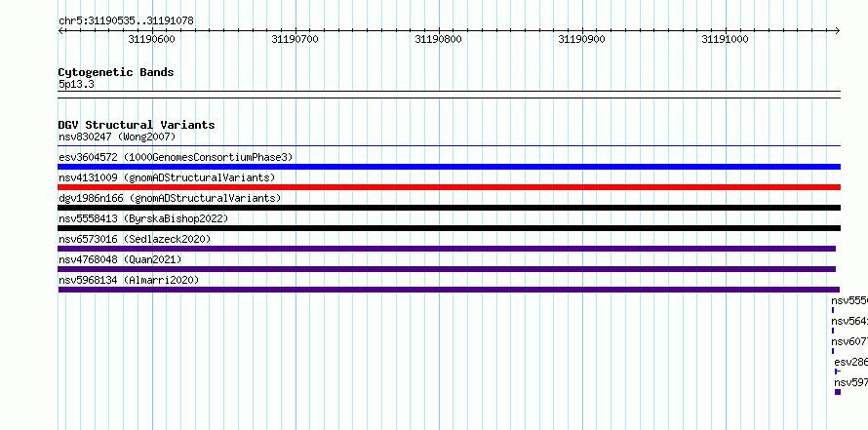Click the nsv4768048 (Quan2021) label
This screenshot has width=868, height=430.
120,259
